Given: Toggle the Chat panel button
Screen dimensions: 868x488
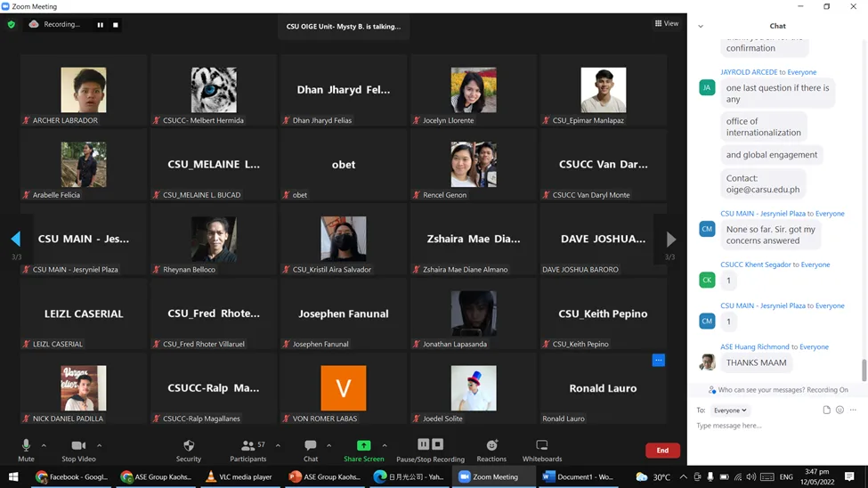Looking at the screenshot, I should point(310,445).
